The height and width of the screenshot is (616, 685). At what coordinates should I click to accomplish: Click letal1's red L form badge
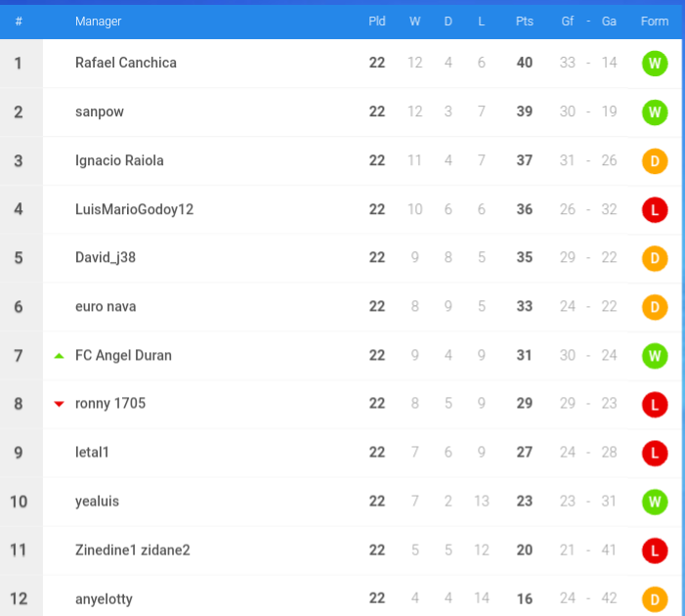(655, 453)
